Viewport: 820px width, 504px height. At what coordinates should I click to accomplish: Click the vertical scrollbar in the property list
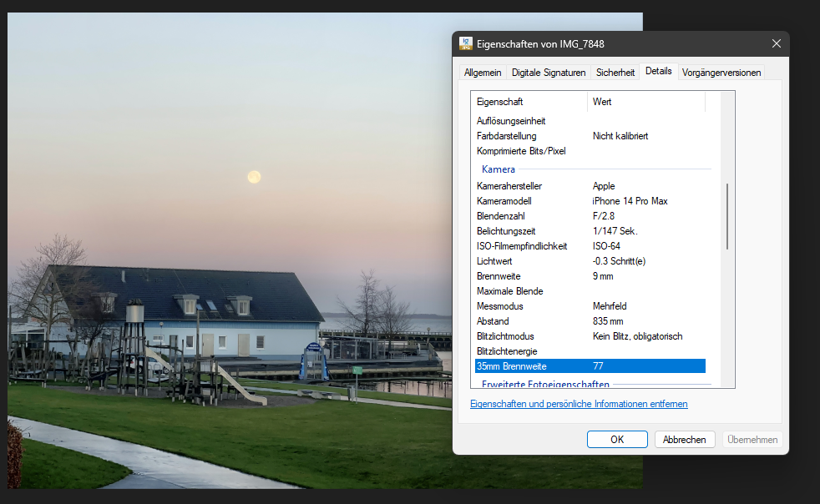click(727, 216)
